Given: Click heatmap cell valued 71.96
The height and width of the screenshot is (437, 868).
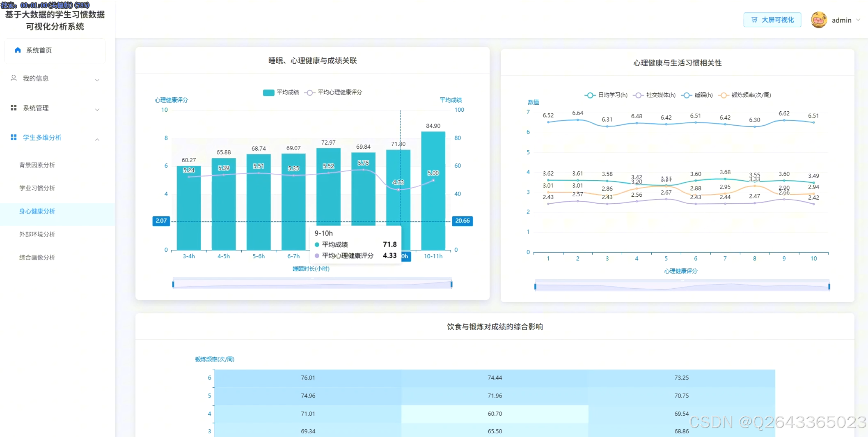Looking at the screenshot, I should click(495, 396).
